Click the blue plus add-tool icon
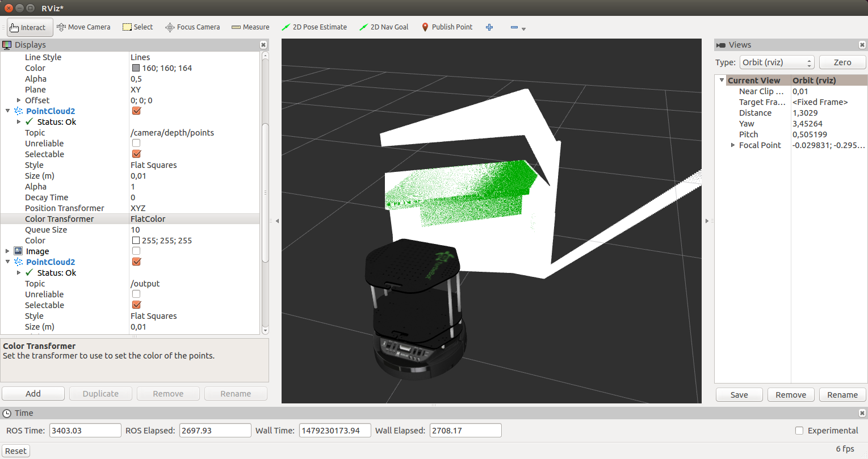Image resolution: width=868 pixels, height=459 pixels. point(489,27)
